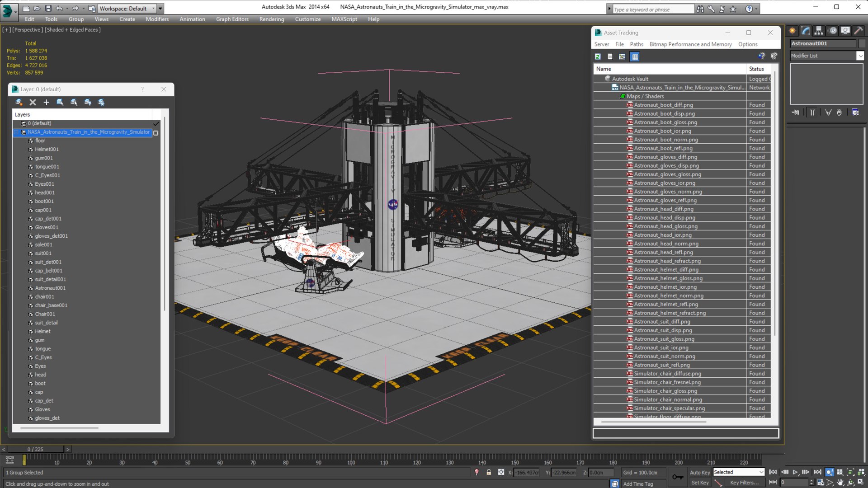Open the Graph Editors menu
868x488 pixels.
pyautogui.click(x=232, y=19)
